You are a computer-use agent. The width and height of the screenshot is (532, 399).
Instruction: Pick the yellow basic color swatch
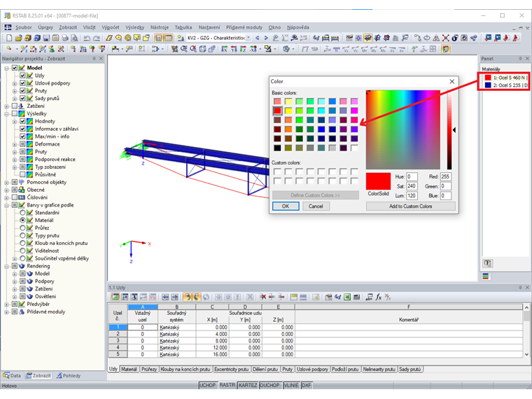coord(288,111)
